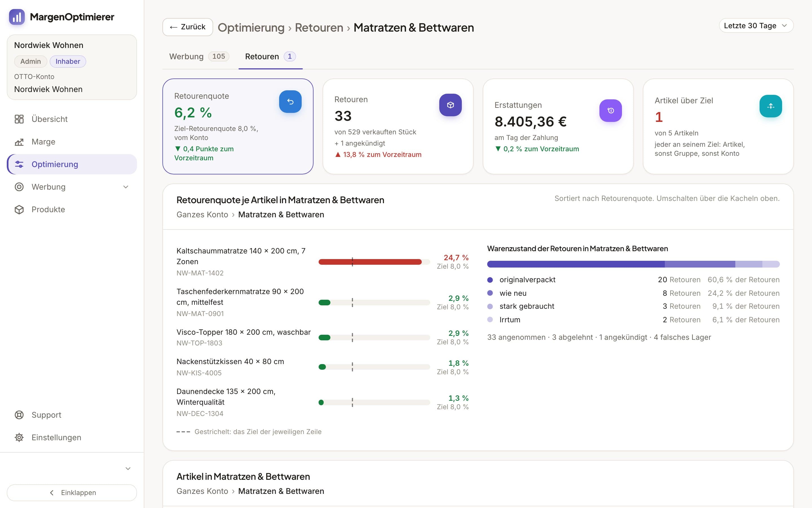Click the MargenOptimierer logo icon
Viewport: 812px width, 508px height.
click(17, 17)
